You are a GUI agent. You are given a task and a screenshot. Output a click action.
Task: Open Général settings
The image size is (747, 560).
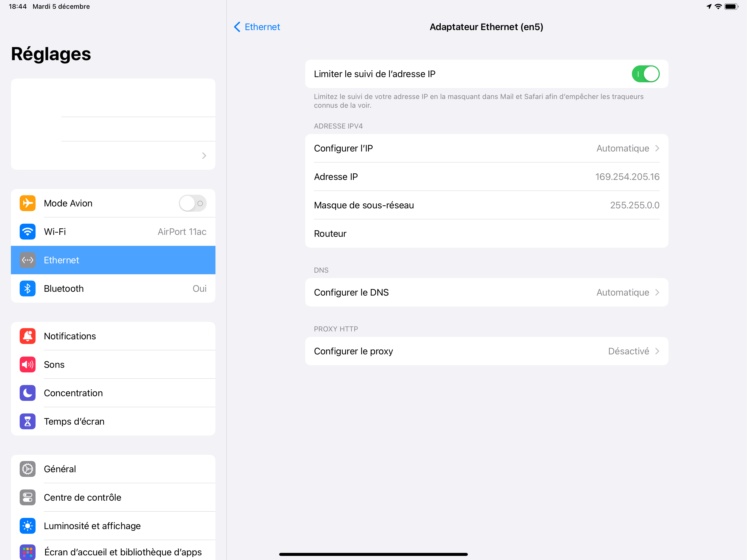coord(113,469)
